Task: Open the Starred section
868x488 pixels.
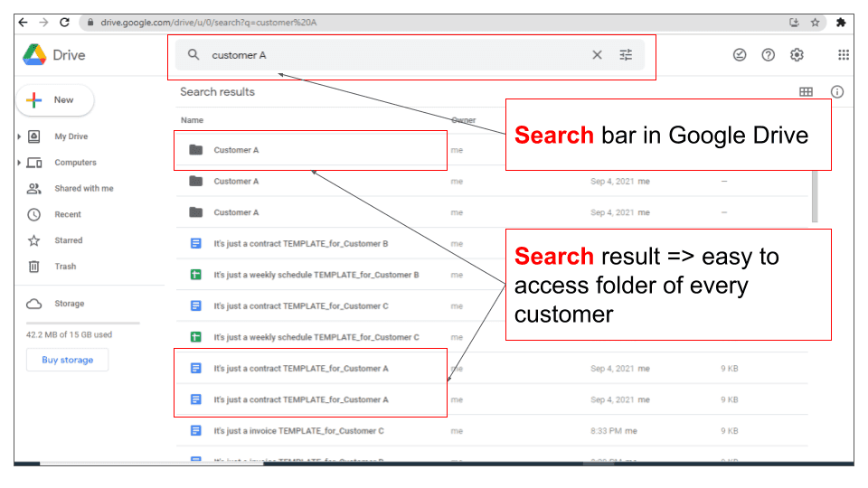Action: click(68, 240)
